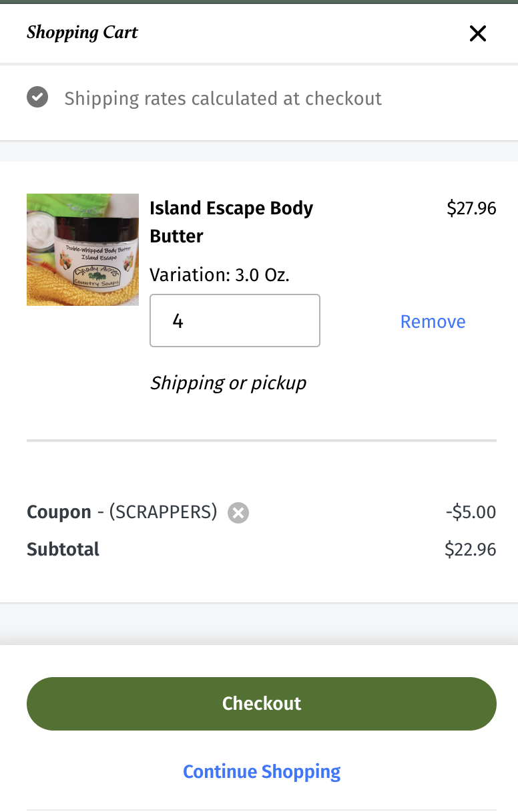Click the Shopping Cart heading
The width and height of the screenshot is (518, 812).
click(x=82, y=33)
